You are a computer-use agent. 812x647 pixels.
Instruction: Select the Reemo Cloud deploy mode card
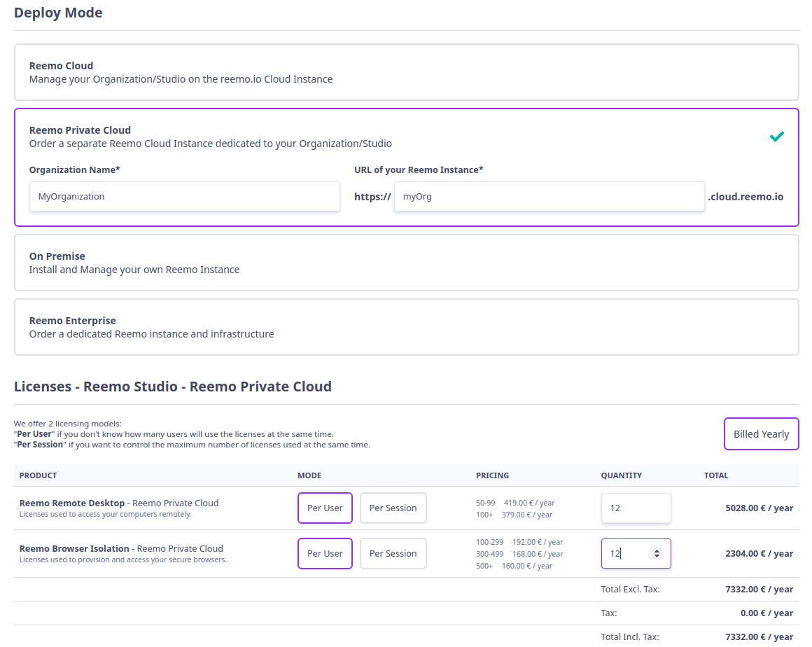click(x=407, y=72)
